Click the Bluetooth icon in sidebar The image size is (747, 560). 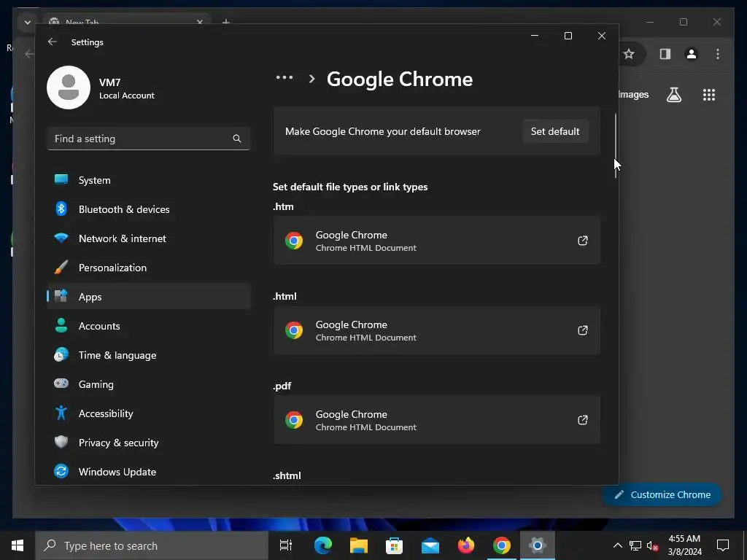[x=61, y=209]
